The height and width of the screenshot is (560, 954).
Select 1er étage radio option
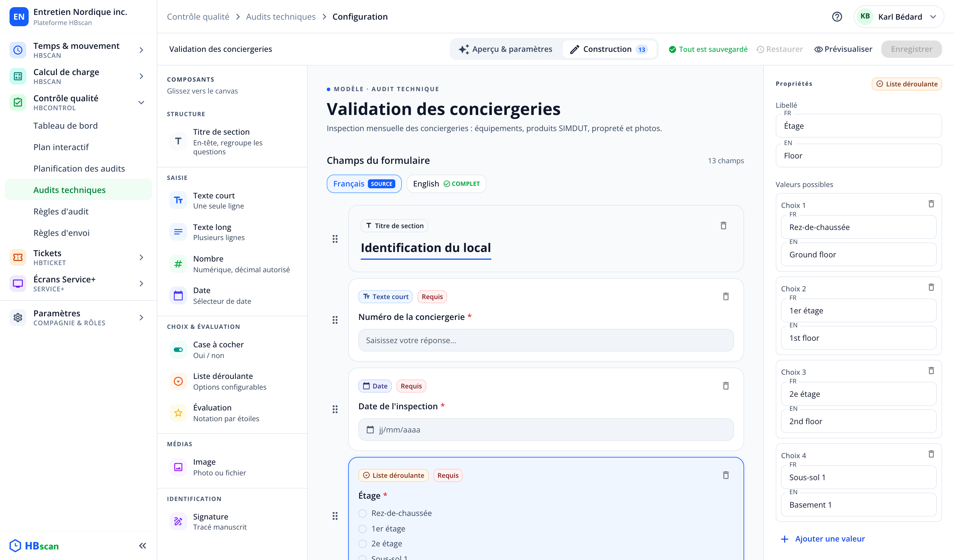(x=362, y=529)
